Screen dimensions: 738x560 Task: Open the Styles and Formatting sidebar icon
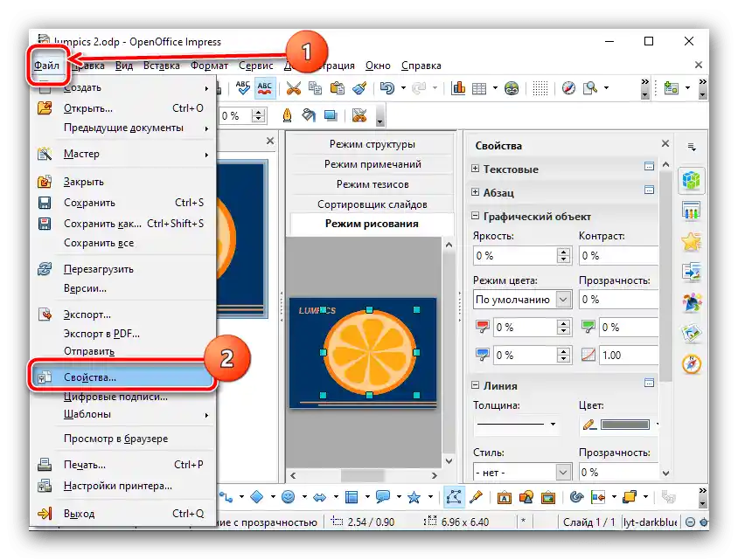(692, 303)
